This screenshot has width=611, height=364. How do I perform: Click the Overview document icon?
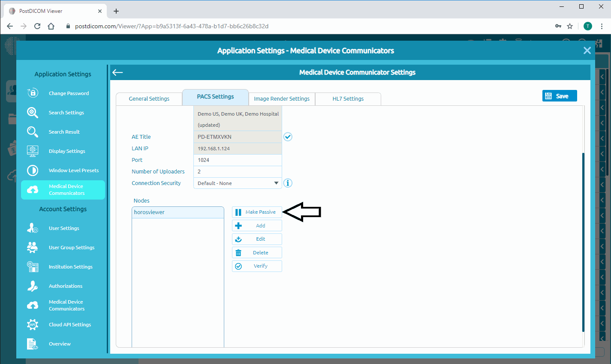point(33,343)
